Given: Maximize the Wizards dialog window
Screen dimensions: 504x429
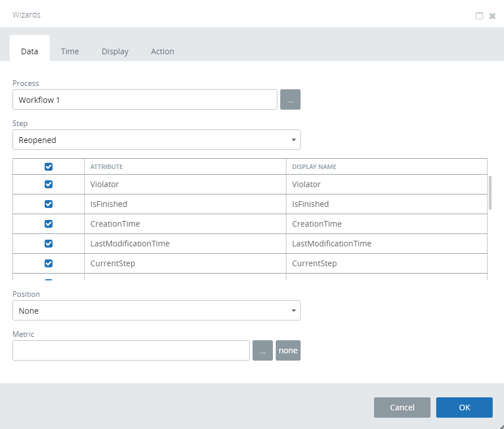Looking at the screenshot, I should coord(479,16).
